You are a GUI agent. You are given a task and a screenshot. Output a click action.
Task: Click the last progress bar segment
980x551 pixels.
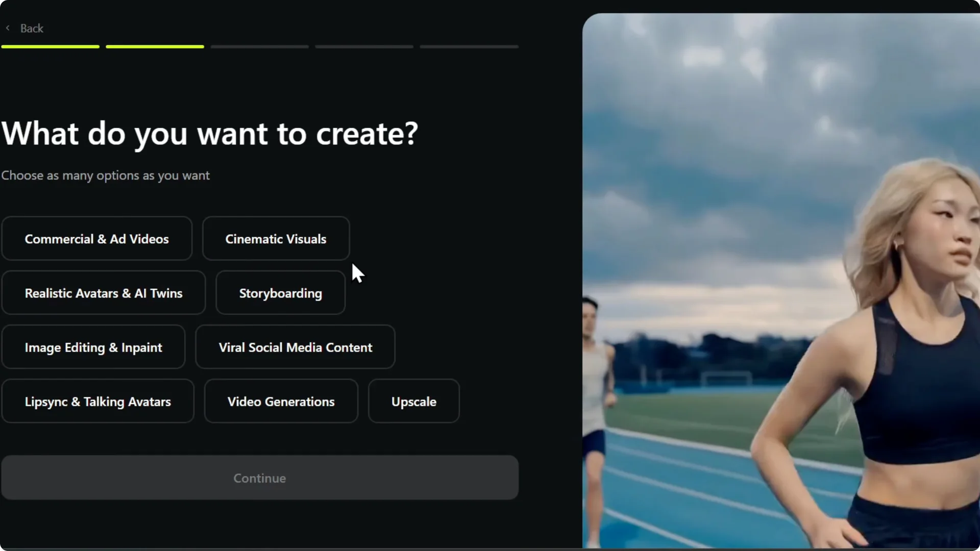coord(469,46)
